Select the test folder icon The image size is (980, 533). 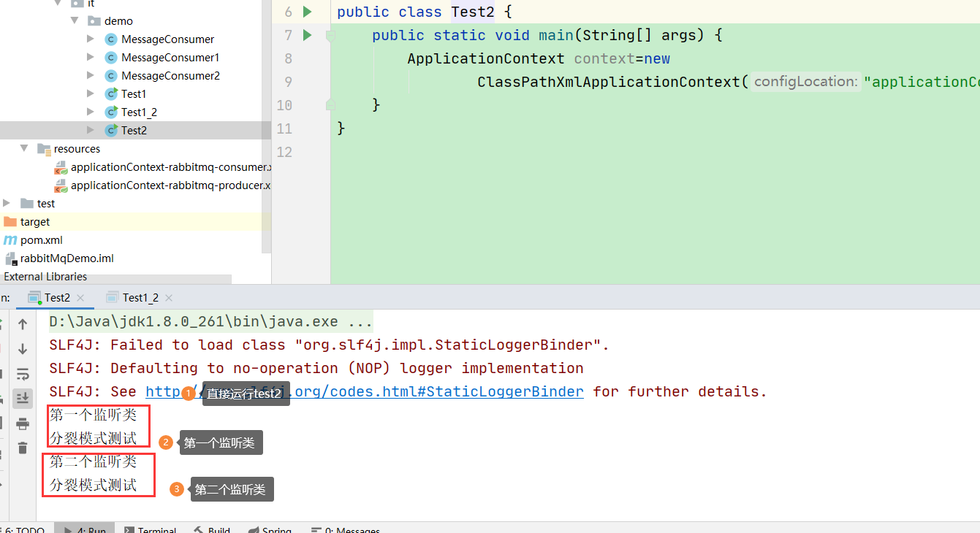tap(27, 203)
